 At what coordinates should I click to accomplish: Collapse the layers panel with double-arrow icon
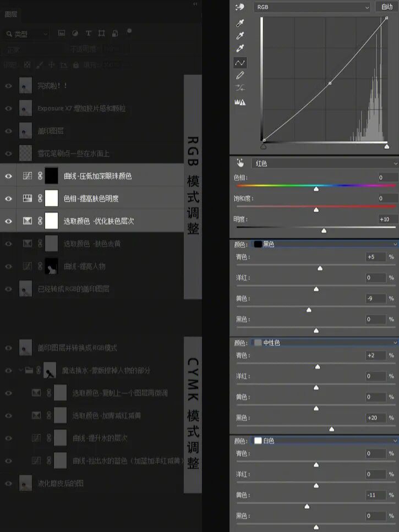tap(195, 4)
